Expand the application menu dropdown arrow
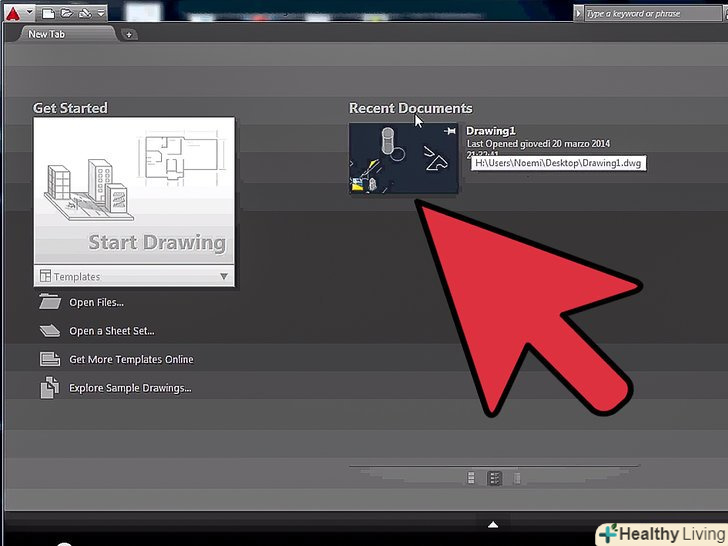 [27, 13]
